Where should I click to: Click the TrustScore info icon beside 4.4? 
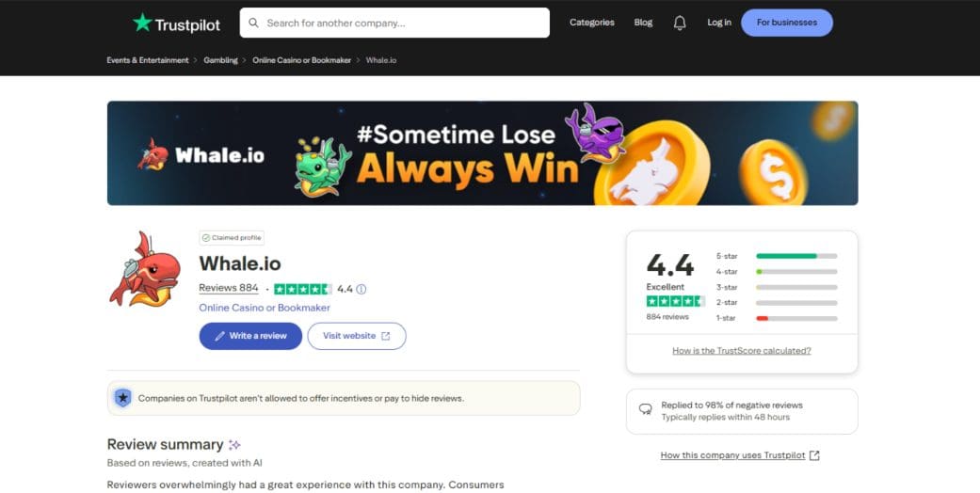(361, 289)
